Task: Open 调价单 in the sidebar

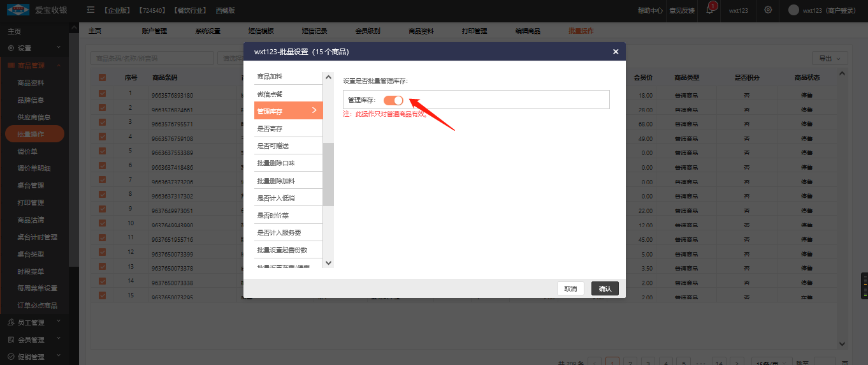Action: click(x=27, y=151)
